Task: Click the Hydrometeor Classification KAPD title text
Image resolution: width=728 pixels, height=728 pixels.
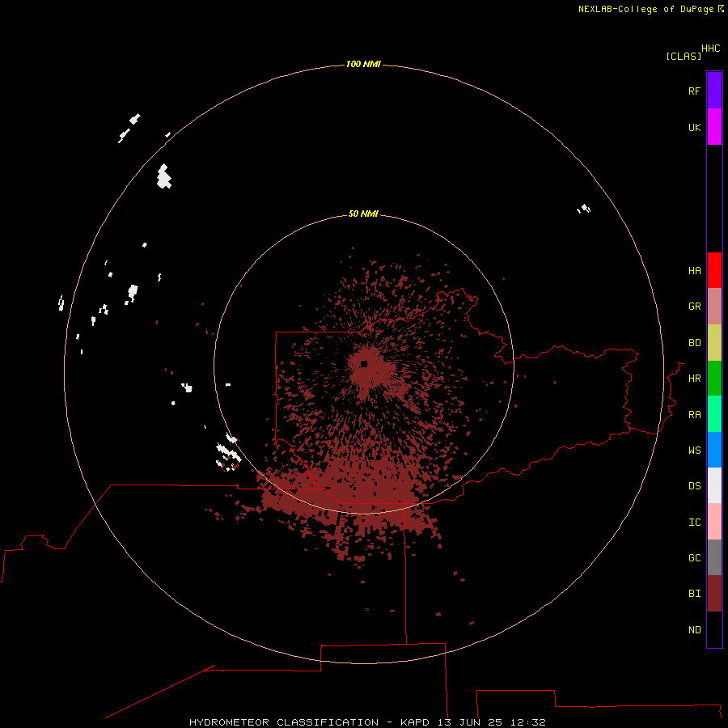Action: (x=367, y=722)
